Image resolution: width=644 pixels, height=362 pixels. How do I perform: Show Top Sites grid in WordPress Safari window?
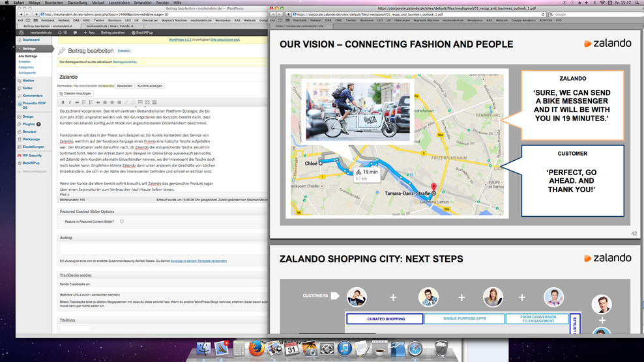point(35,20)
